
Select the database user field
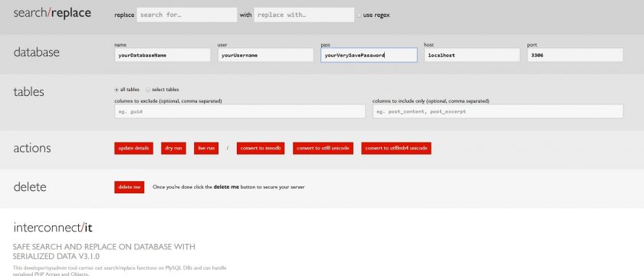265,55
